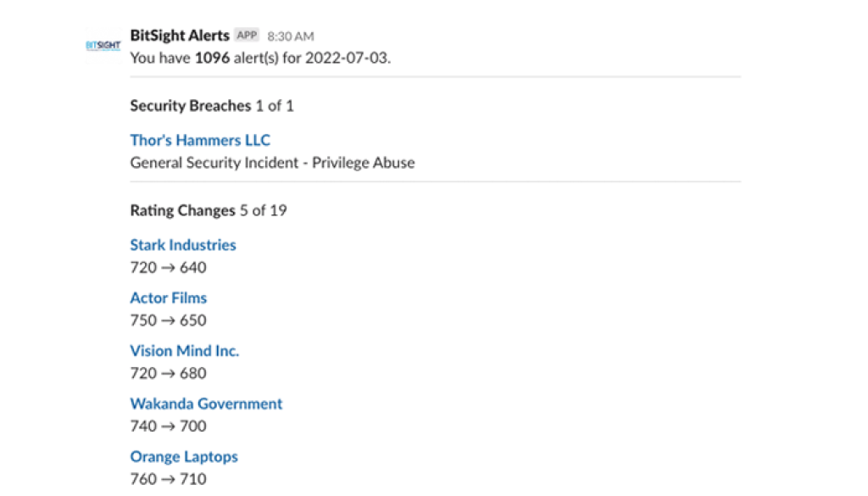Image resolution: width=868 pixels, height=496 pixels.
Task: Click the General Security Incident description text
Action: tap(272, 162)
